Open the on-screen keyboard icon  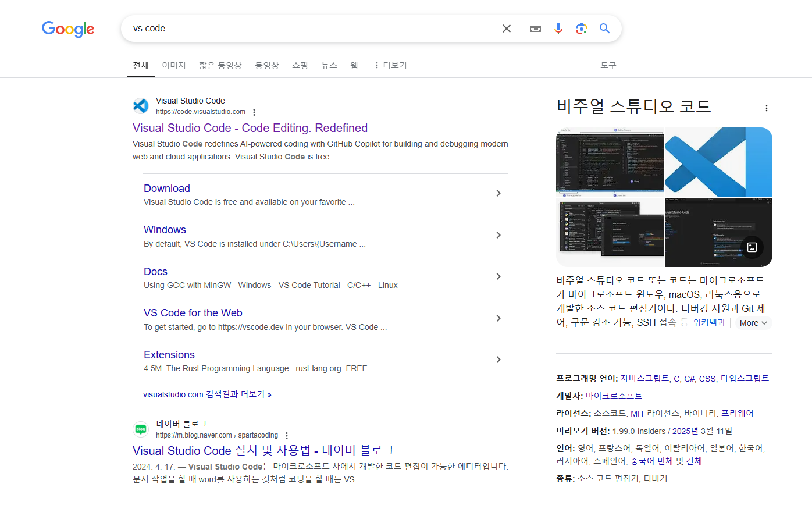(x=536, y=29)
